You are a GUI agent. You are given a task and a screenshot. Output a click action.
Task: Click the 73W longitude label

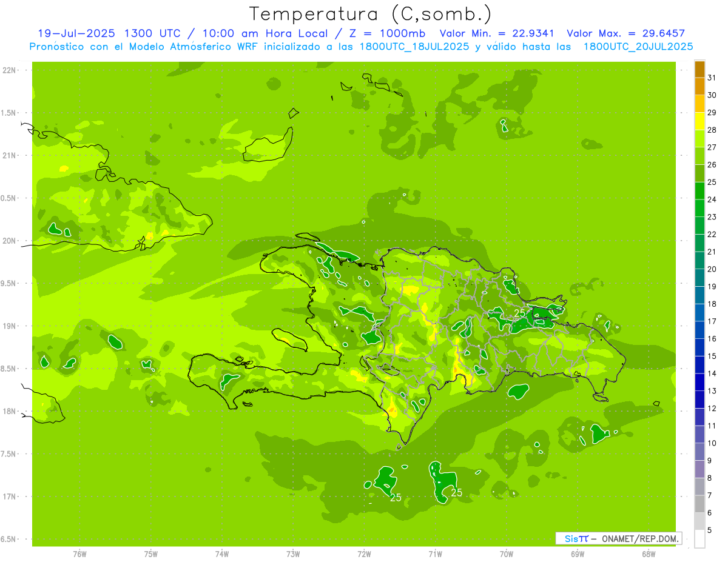293,554
